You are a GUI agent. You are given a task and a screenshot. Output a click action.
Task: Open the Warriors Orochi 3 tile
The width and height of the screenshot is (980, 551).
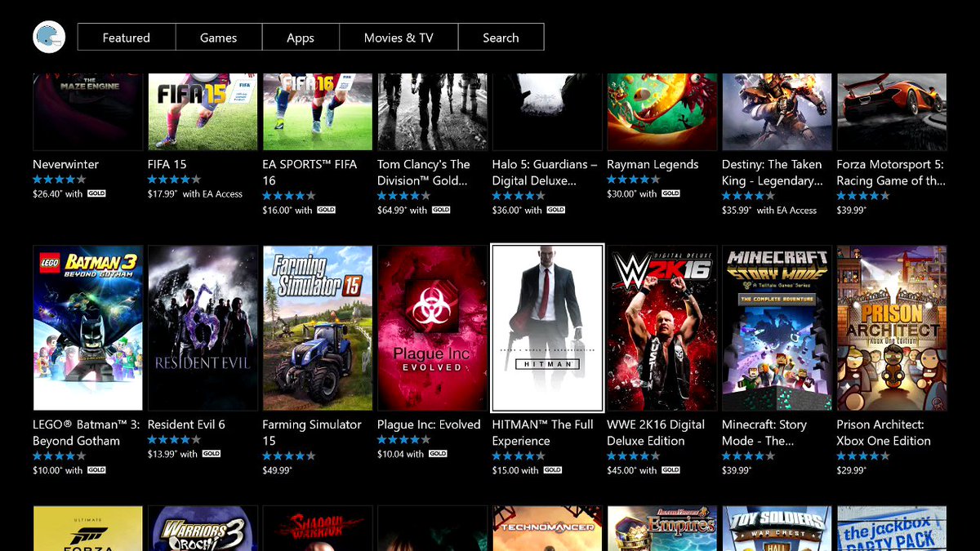(x=203, y=528)
